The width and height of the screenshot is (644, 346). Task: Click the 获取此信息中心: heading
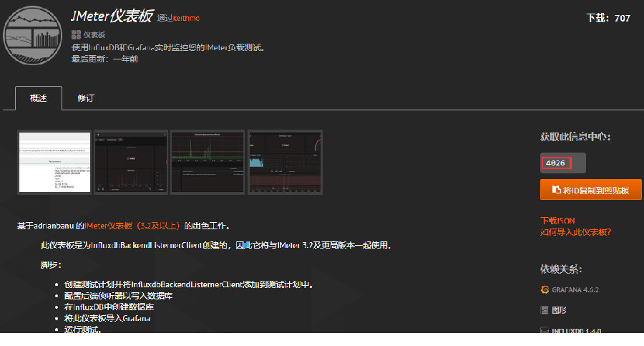pos(575,137)
